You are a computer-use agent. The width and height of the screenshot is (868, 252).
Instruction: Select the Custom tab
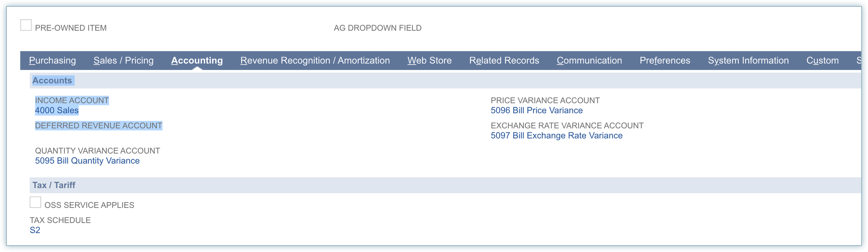click(x=822, y=61)
